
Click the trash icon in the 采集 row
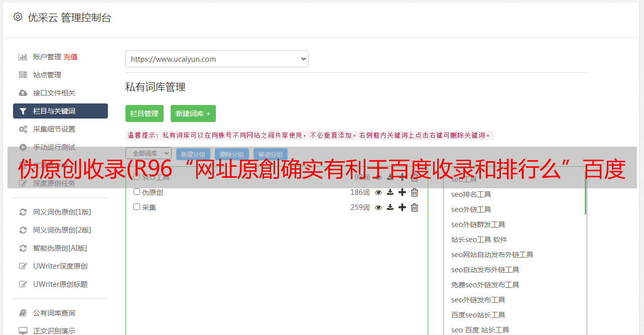coord(415,207)
